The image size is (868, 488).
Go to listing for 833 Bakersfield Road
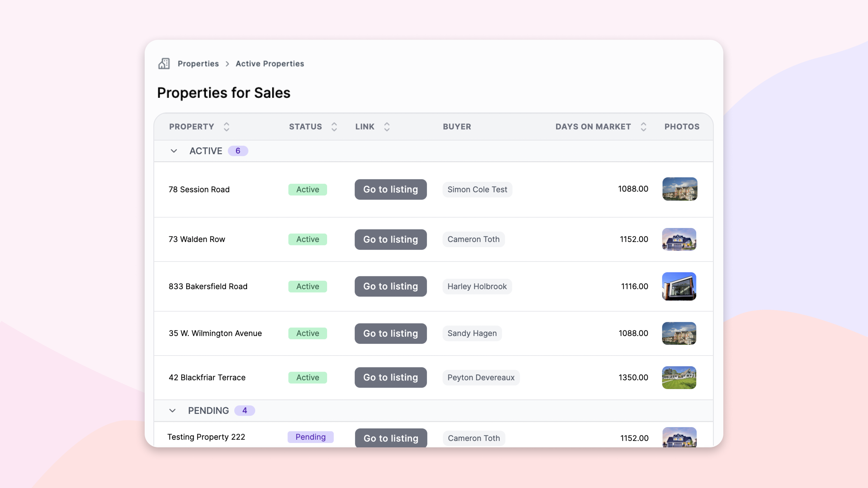[x=391, y=286]
